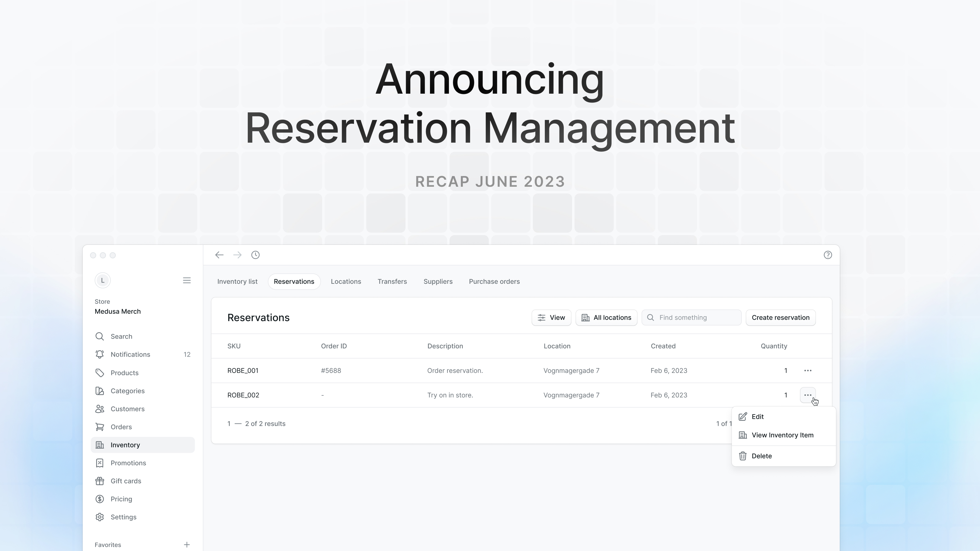Go to Customers in the sidebar

(x=143, y=409)
